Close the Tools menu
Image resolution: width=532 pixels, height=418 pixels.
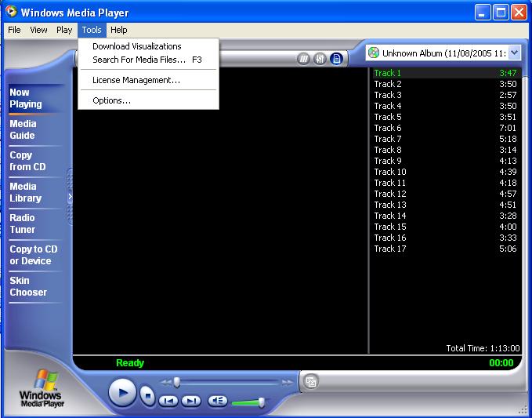pos(92,30)
